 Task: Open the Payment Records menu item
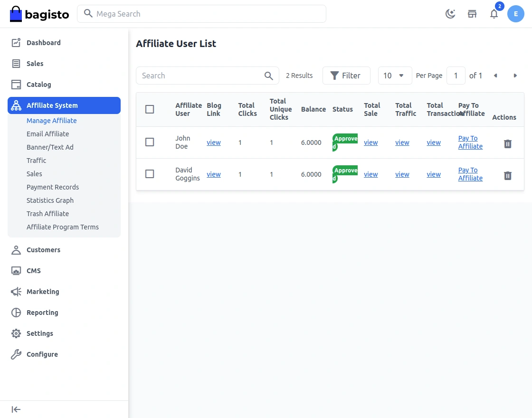click(x=52, y=187)
